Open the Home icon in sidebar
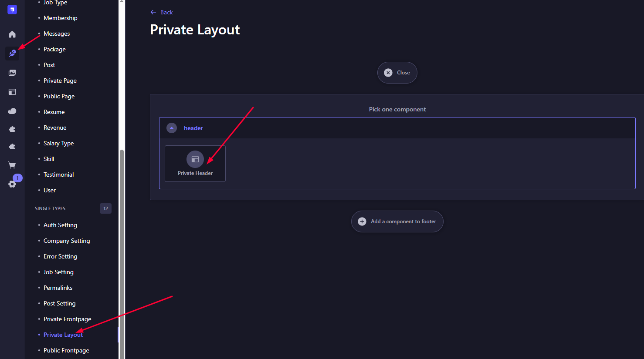Screen dimensions: 644x359 click(12, 34)
